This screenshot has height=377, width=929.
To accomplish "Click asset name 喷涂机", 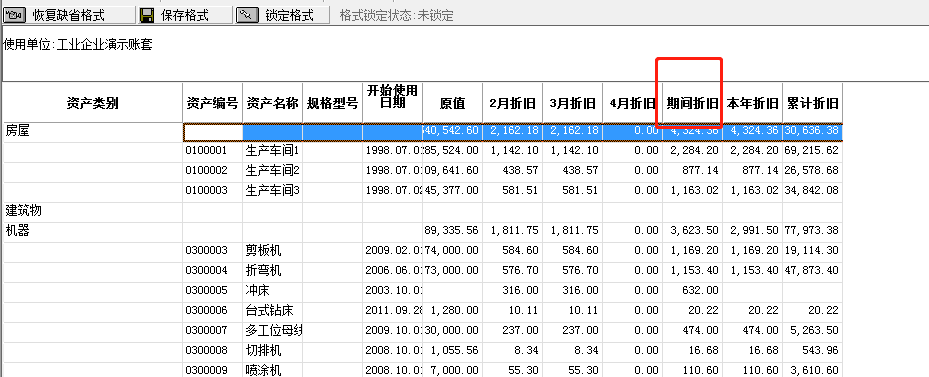I will (264, 370).
